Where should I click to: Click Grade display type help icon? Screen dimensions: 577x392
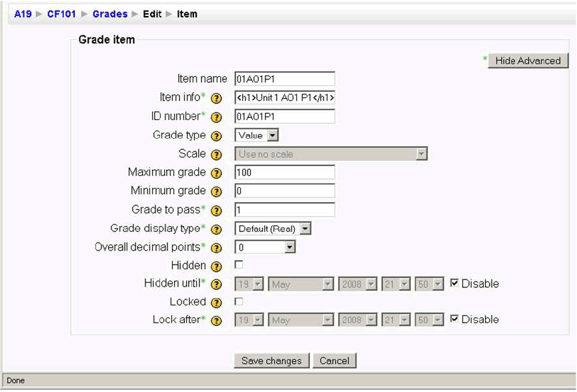tap(216, 229)
